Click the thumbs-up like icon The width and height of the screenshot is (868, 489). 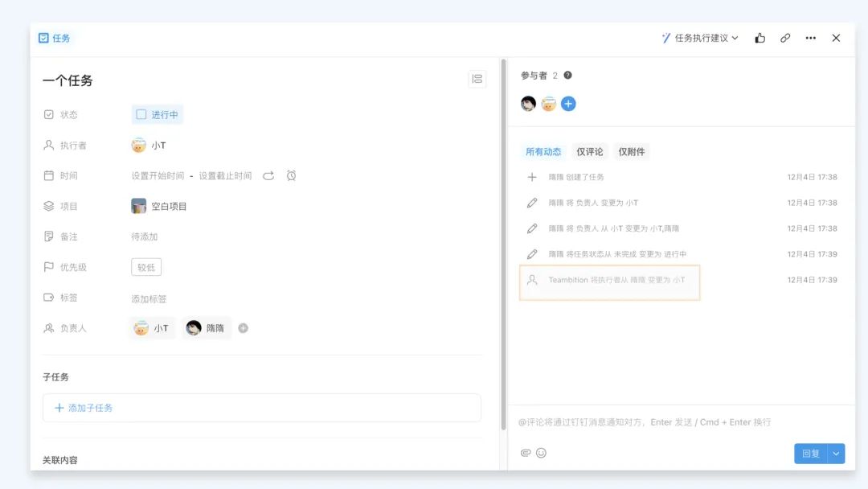pos(759,38)
